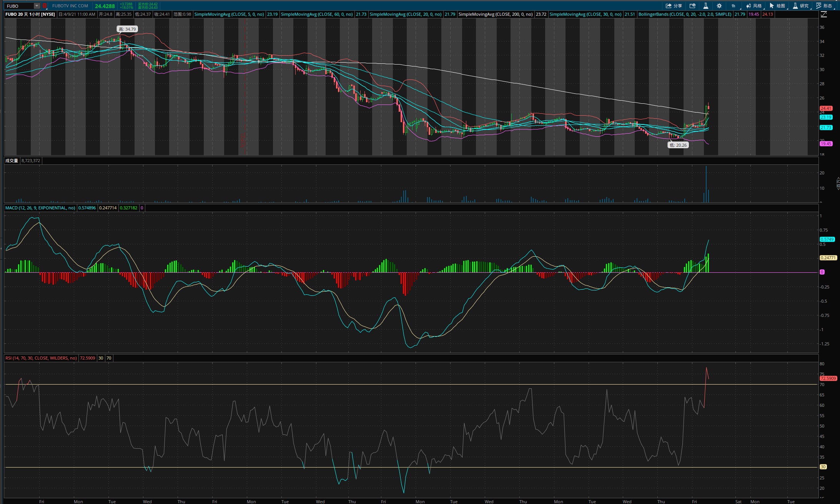Click SimpleMovingAvg (CLOSE, 30, 0, no) label
This screenshot has height=504, width=840.
pos(586,14)
